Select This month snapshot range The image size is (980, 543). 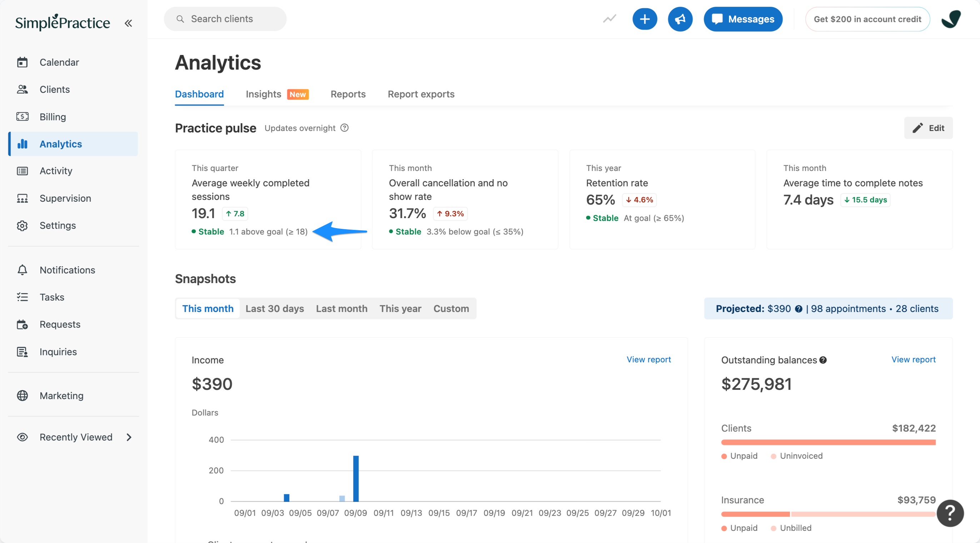[x=208, y=308]
